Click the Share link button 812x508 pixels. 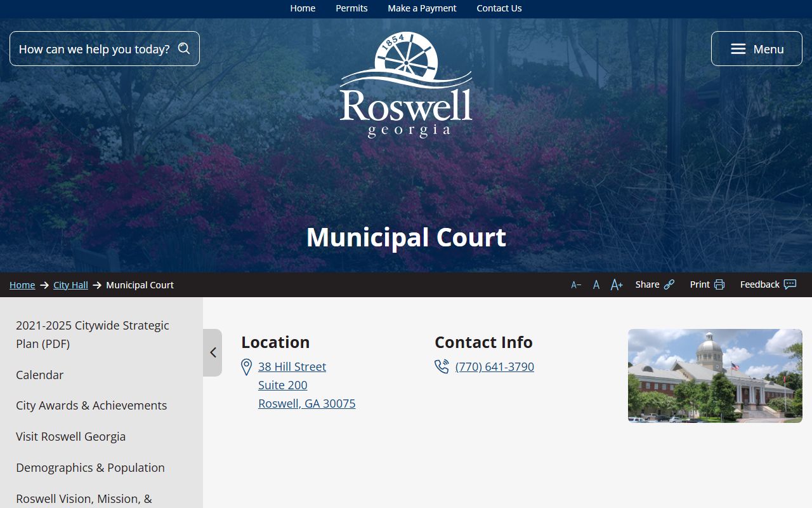pos(655,284)
